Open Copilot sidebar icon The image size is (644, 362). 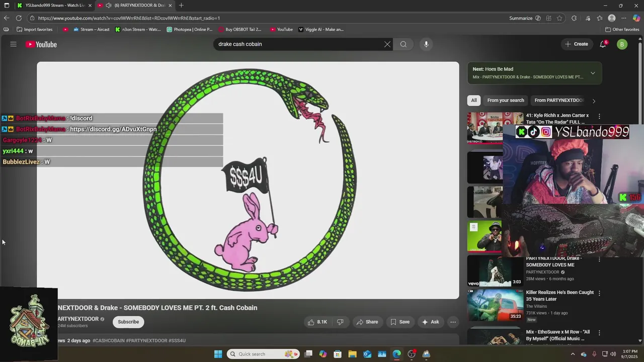(x=636, y=18)
